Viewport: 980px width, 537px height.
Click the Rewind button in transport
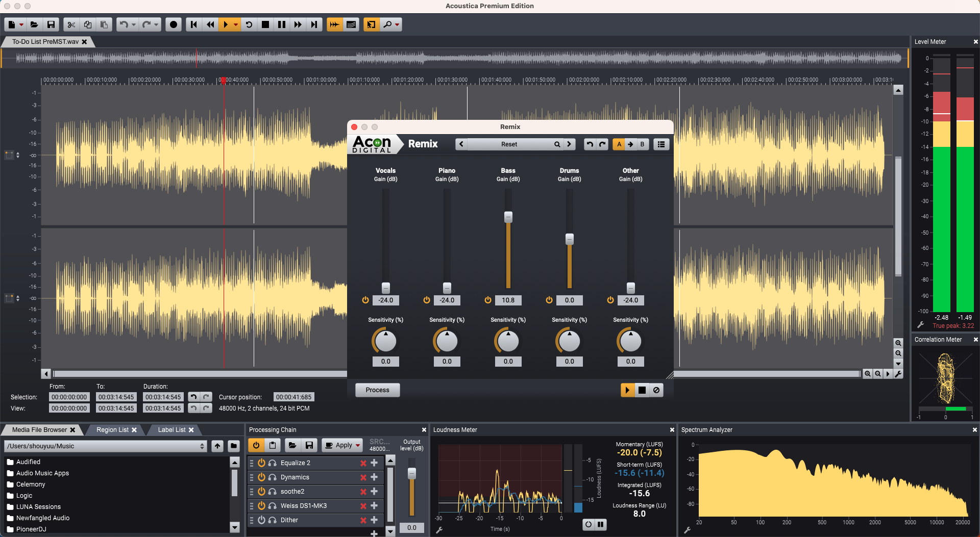tap(210, 24)
